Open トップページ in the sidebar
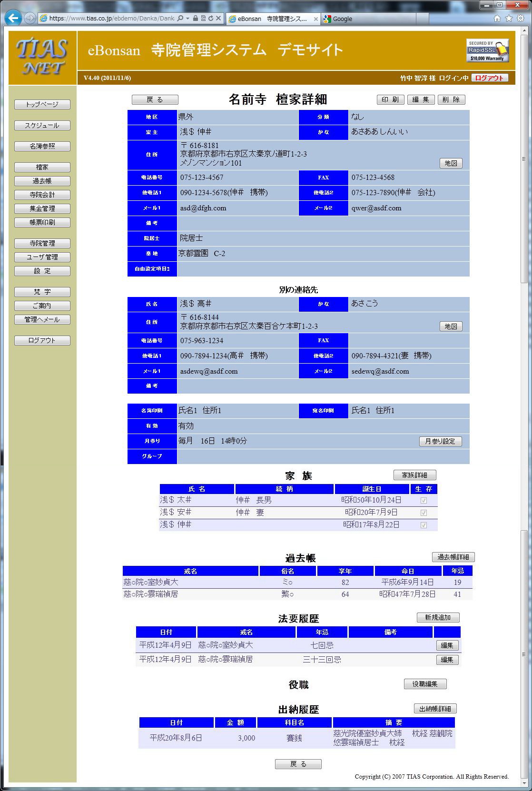Image resolution: width=532 pixels, height=791 pixels. click(42, 104)
